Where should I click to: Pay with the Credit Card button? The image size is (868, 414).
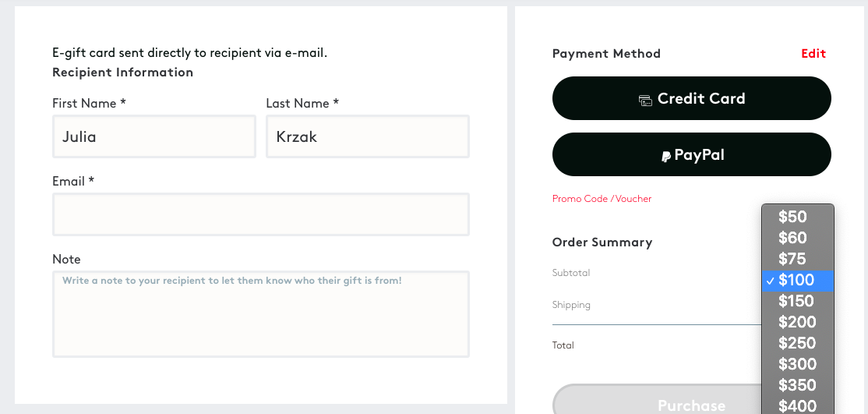pos(691,98)
